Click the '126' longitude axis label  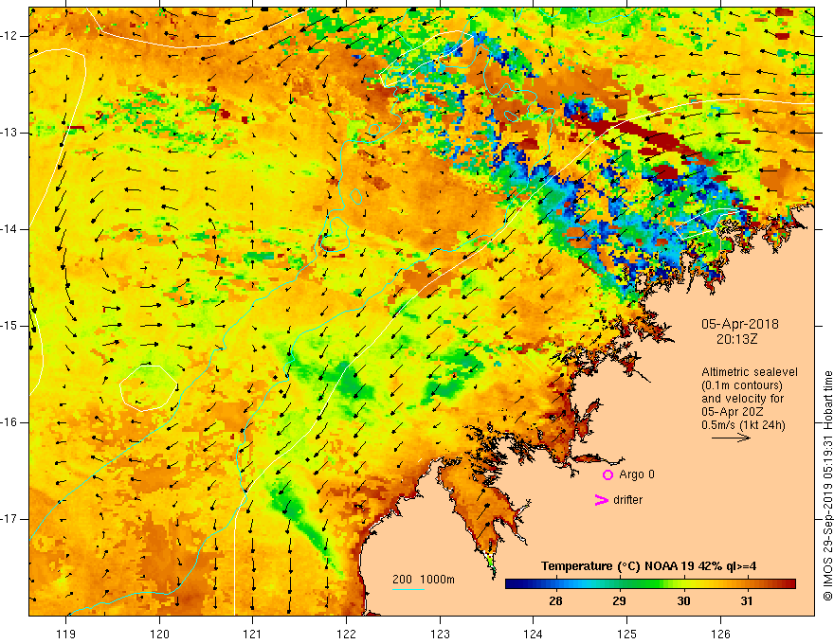point(720,634)
